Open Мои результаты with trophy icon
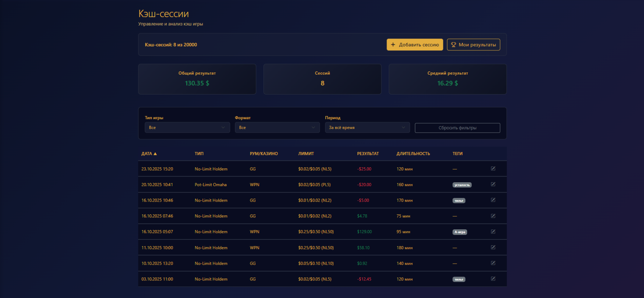The image size is (644, 298). 473,45
